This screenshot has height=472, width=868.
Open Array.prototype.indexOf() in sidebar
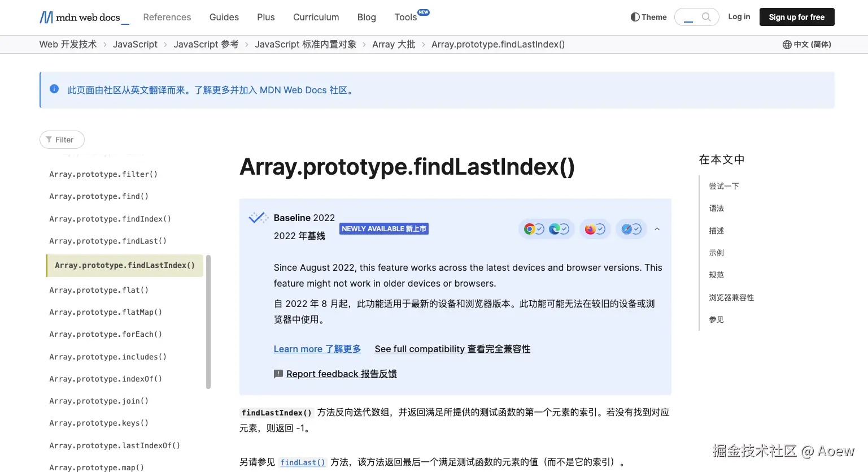[x=106, y=379]
